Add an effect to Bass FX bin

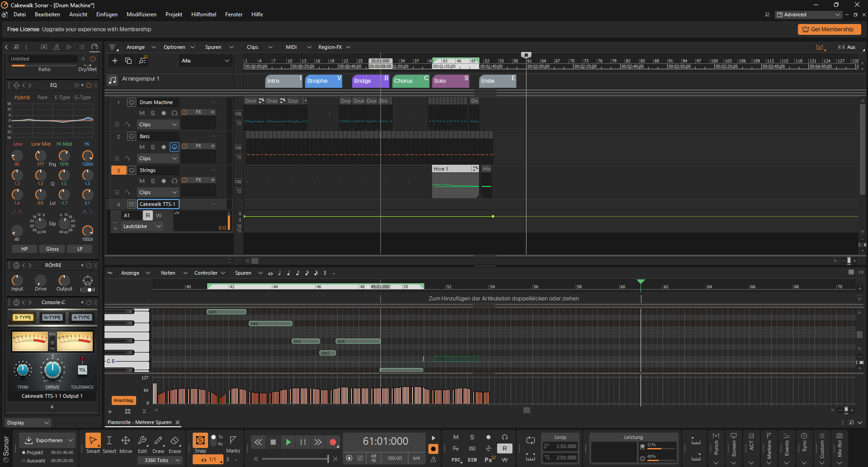point(213,146)
